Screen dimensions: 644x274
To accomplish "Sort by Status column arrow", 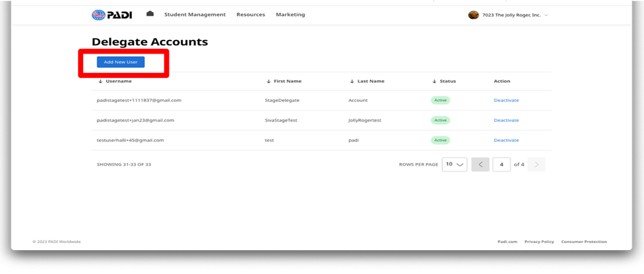I will 435,81.
